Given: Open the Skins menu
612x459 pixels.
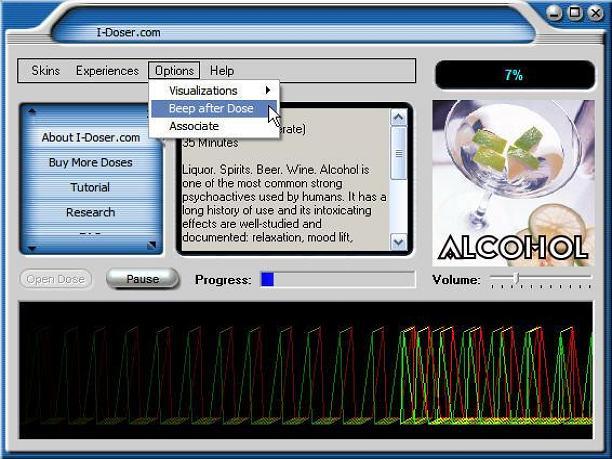Looking at the screenshot, I should [x=46, y=71].
